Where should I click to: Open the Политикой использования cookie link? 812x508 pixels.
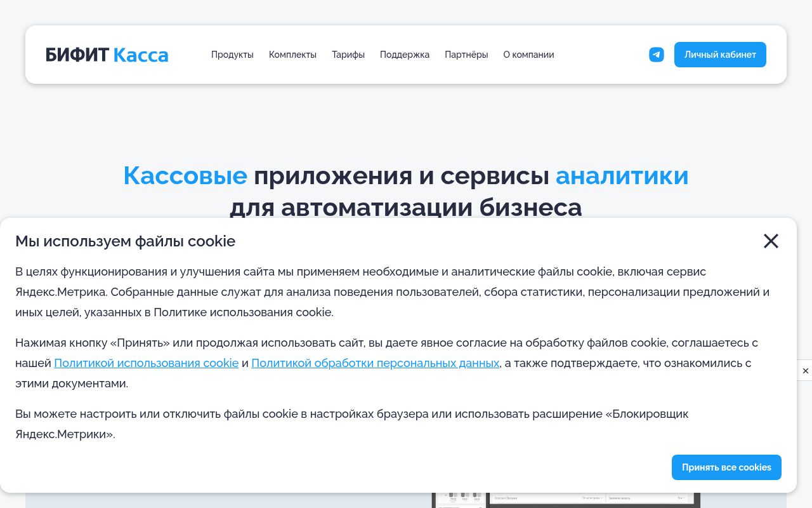(147, 363)
